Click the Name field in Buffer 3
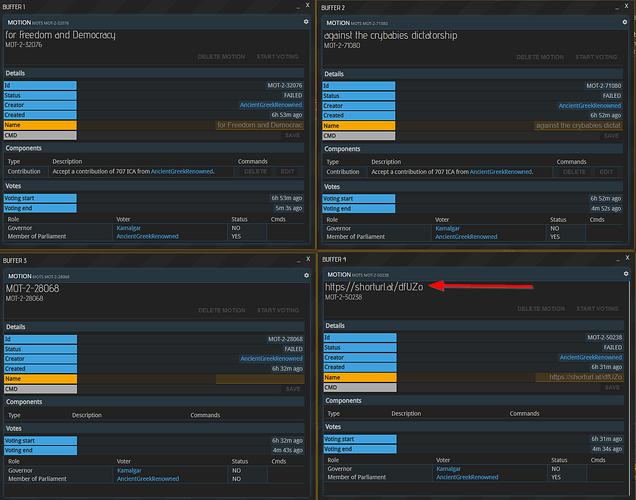 [x=260, y=379]
